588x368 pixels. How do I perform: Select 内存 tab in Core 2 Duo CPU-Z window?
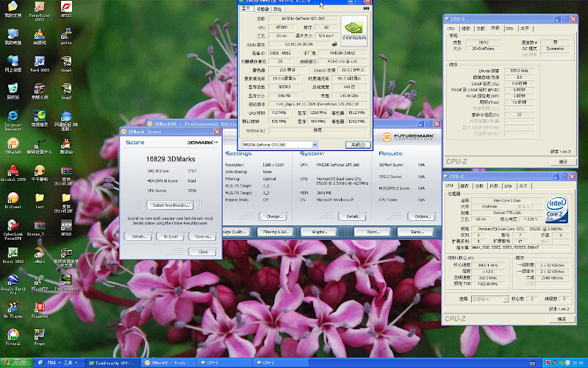pos(494,186)
